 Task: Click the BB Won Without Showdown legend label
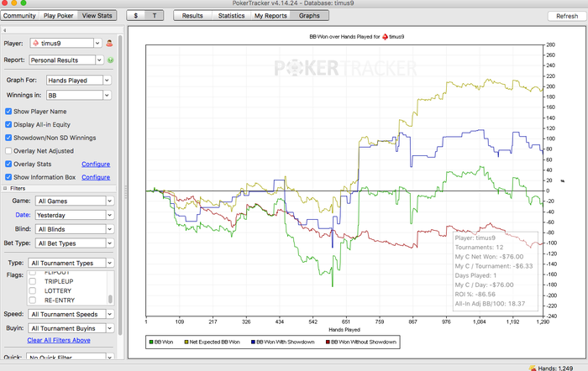[364, 342]
